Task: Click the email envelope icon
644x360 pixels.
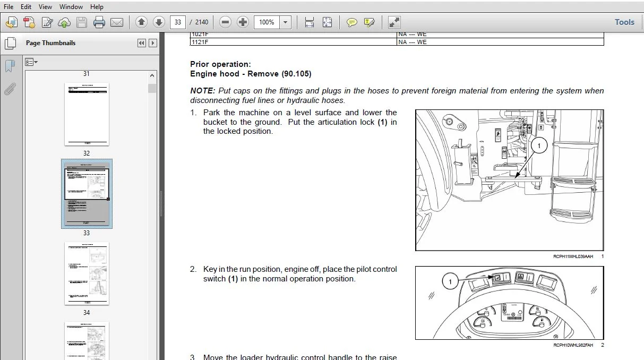Action: (117, 22)
